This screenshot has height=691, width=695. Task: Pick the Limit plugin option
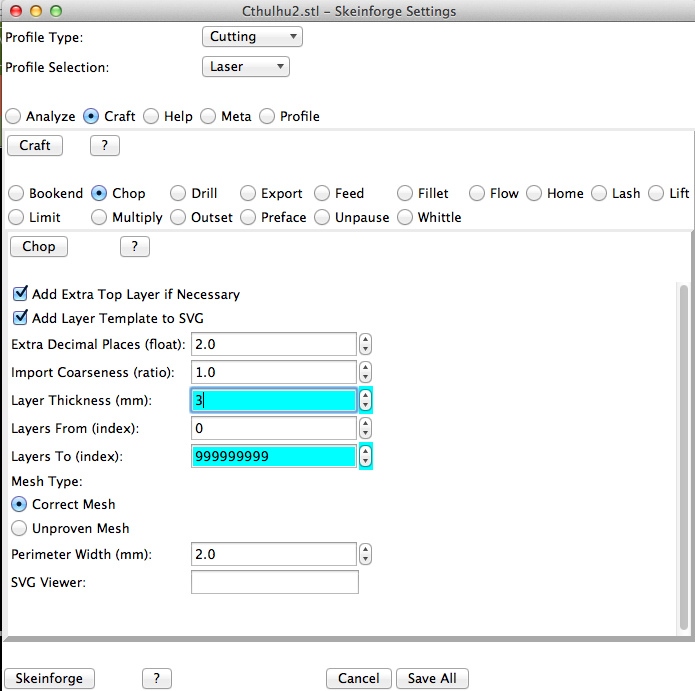pyautogui.click(x=16, y=218)
